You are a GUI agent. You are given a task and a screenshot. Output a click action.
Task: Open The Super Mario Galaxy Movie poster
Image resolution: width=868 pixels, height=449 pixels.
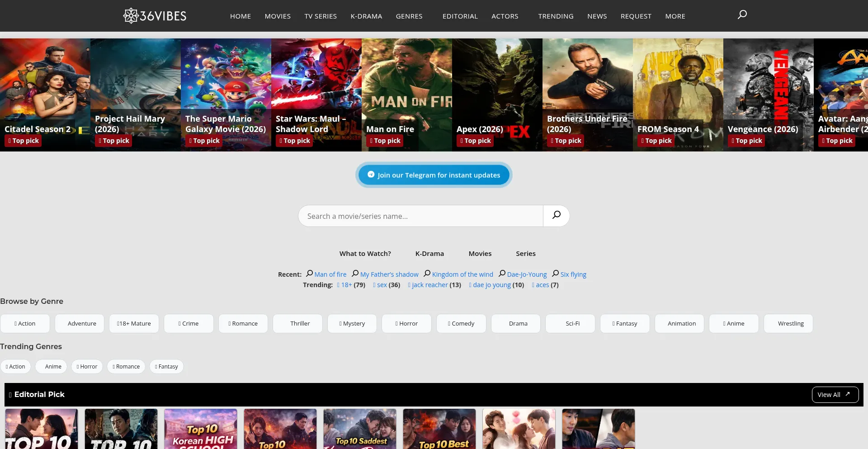(226, 95)
